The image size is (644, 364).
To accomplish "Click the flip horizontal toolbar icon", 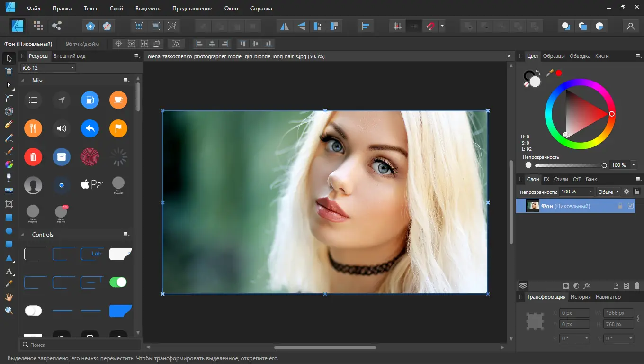I will point(284,26).
